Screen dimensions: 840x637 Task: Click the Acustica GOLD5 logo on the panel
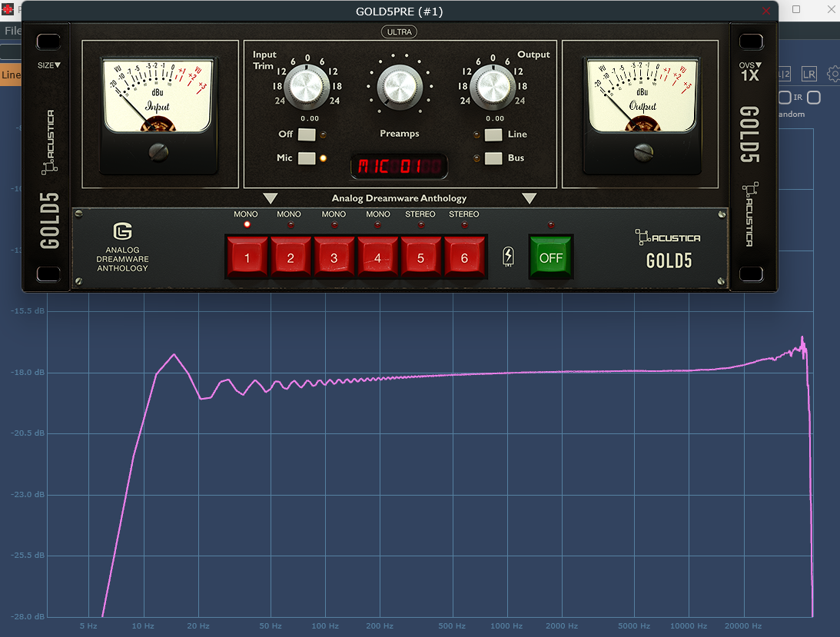[x=669, y=250]
